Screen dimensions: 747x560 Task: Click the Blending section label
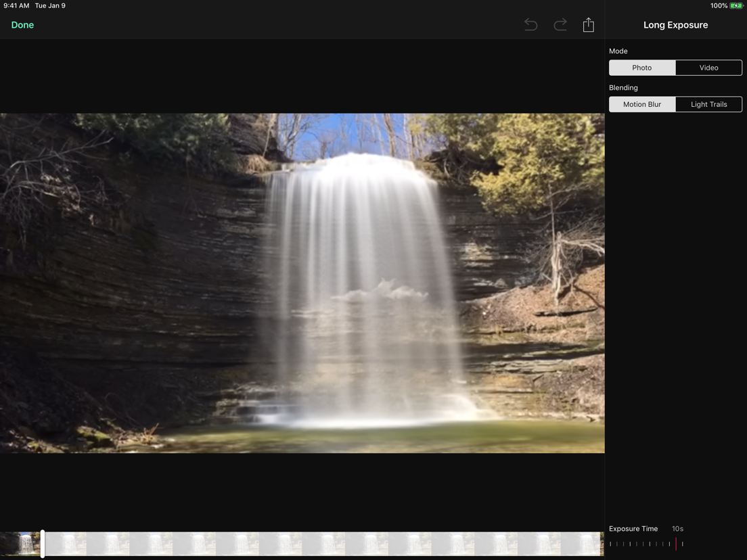[623, 88]
